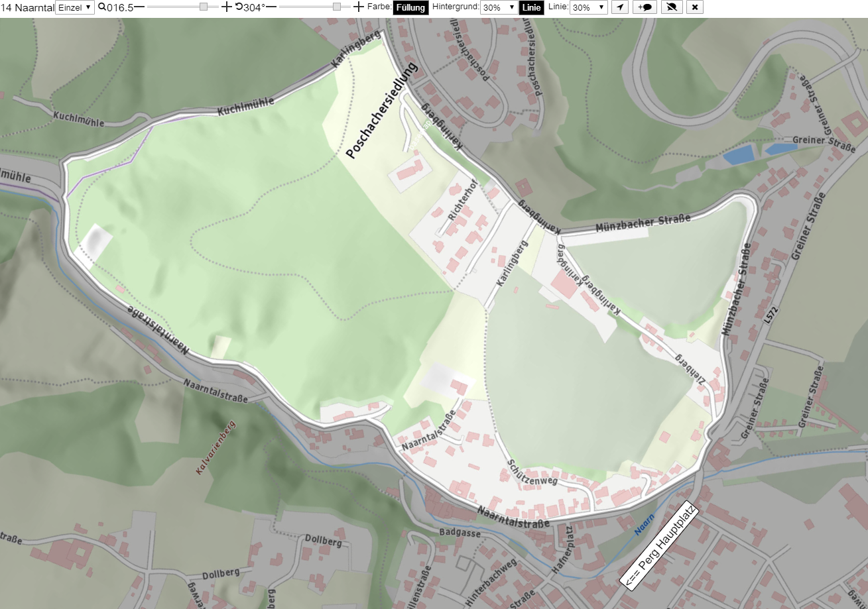The image size is (868, 609).
Task: Click the rotate arrow icon before 304°
Action: tap(239, 7)
